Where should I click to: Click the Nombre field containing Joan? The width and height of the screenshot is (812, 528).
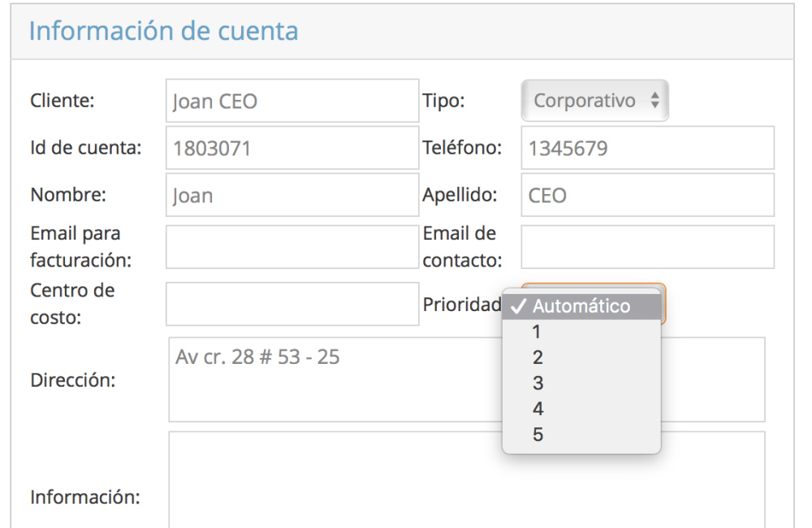(292, 195)
